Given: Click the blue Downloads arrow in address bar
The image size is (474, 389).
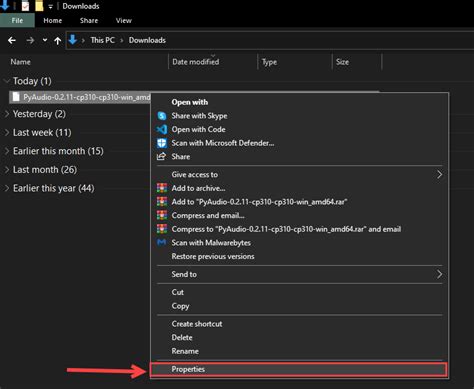Looking at the screenshot, I should click(73, 40).
